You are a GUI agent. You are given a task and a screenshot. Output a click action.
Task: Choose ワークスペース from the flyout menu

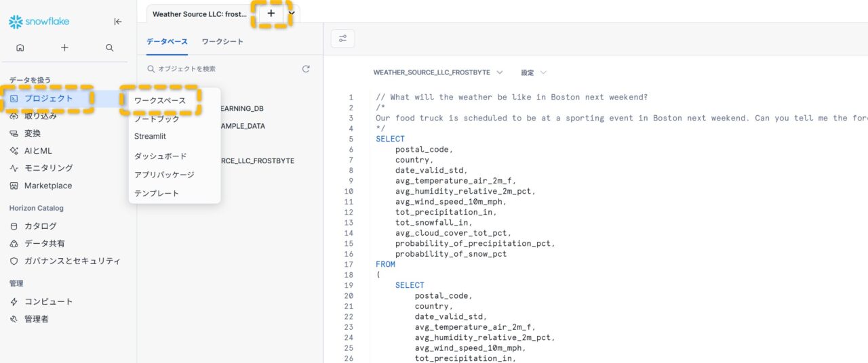point(159,100)
